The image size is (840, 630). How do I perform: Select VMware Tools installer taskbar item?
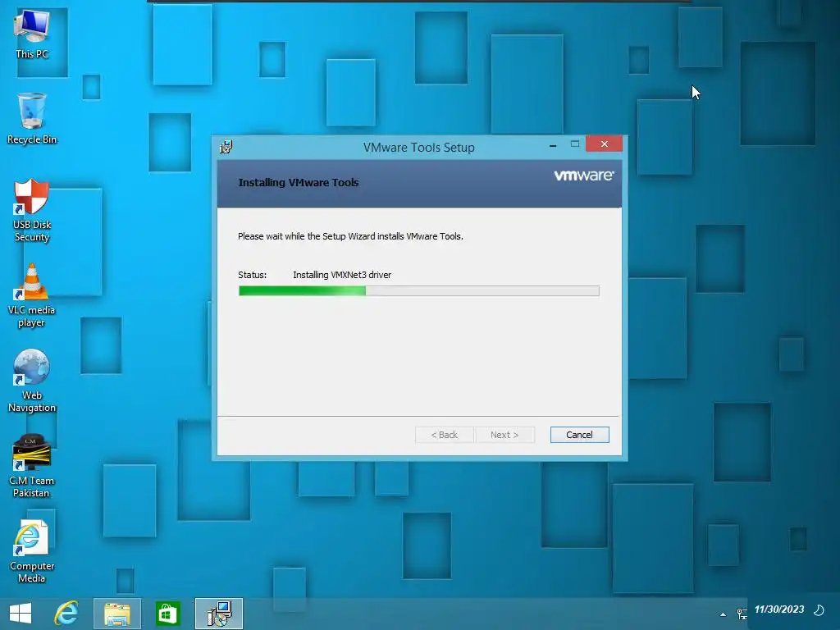click(219, 614)
